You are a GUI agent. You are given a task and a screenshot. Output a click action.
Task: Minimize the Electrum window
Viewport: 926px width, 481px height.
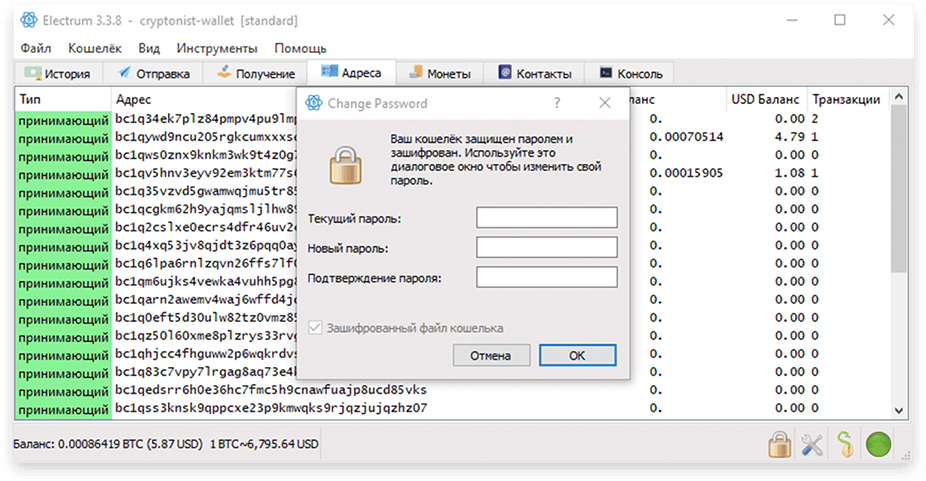pos(792,20)
